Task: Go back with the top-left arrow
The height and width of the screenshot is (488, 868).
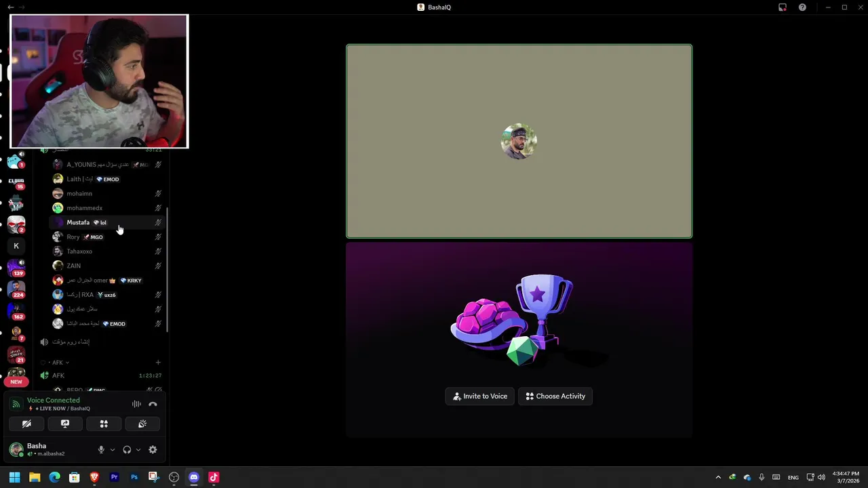Action: tap(10, 7)
